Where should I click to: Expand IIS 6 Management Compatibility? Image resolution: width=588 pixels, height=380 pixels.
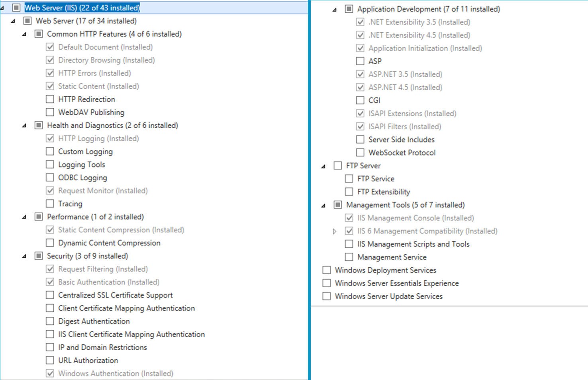click(x=335, y=231)
